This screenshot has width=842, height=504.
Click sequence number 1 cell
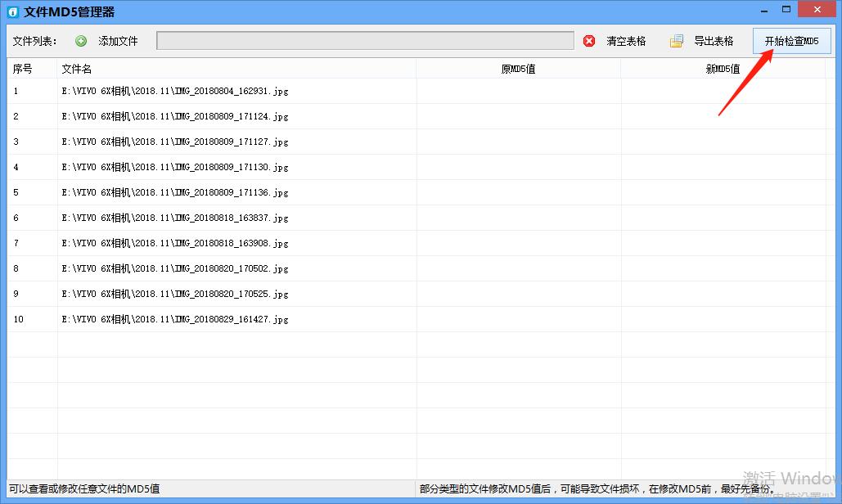coord(32,92)
